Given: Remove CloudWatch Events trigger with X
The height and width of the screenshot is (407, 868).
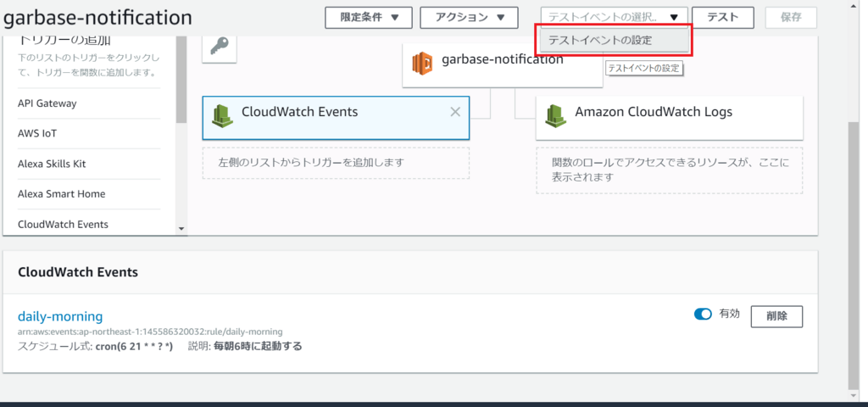Looking at the screenshot, I should (455, 112).
